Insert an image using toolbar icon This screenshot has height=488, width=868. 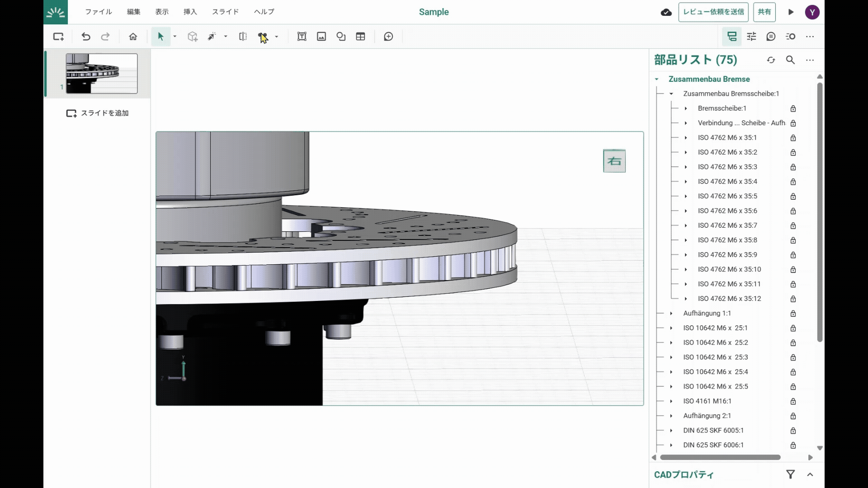click(321, 37)
